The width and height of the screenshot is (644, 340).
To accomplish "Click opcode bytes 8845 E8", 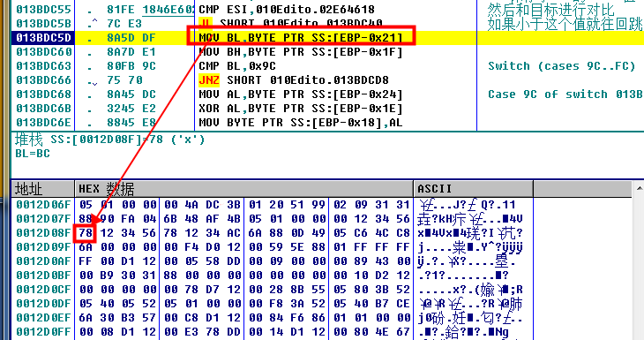I will pos(131,123).
